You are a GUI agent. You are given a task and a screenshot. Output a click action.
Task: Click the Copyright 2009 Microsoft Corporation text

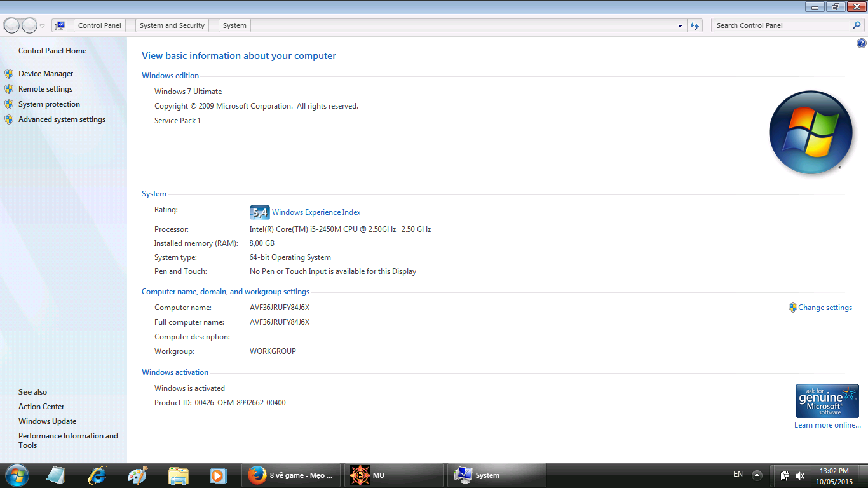[x=256, y=106]
